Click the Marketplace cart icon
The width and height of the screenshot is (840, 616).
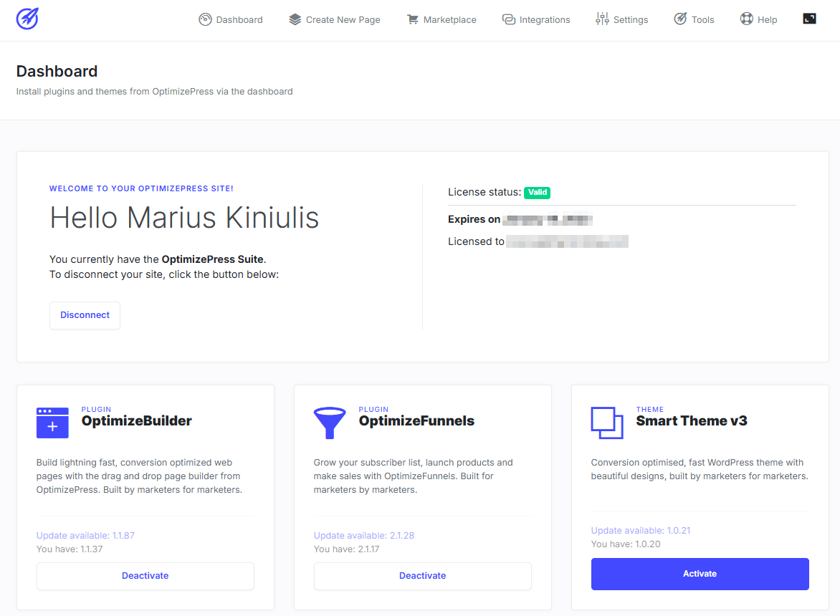[x=413, y=19]
